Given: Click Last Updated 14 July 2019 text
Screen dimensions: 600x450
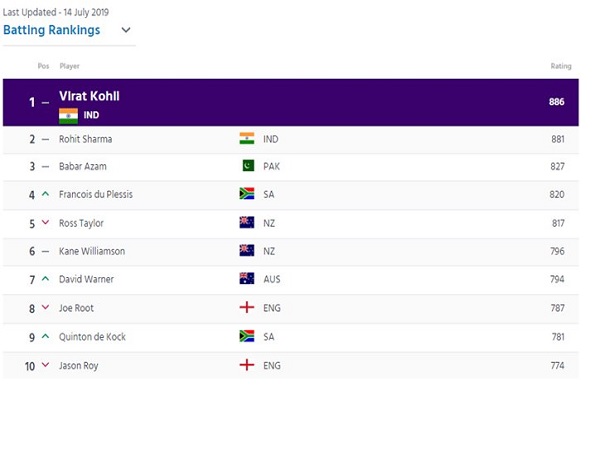Looking at the screenshot, I should pyautogui.click(x=56, y=12).
